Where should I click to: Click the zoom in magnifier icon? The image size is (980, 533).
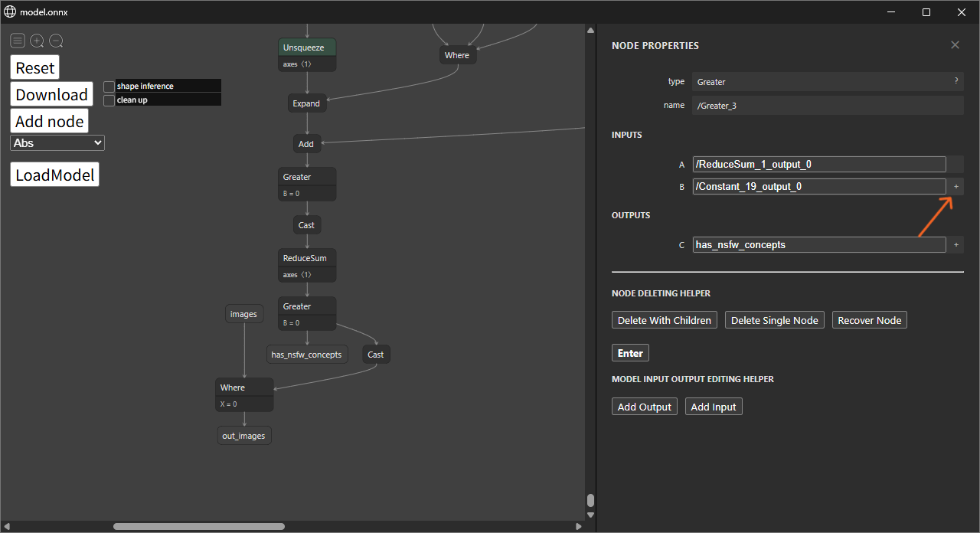(x=37, y=41)
